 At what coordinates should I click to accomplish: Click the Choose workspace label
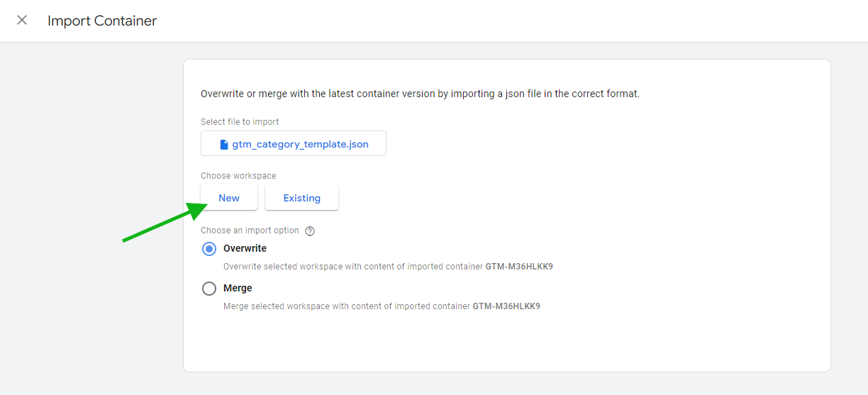coord(238,176)
